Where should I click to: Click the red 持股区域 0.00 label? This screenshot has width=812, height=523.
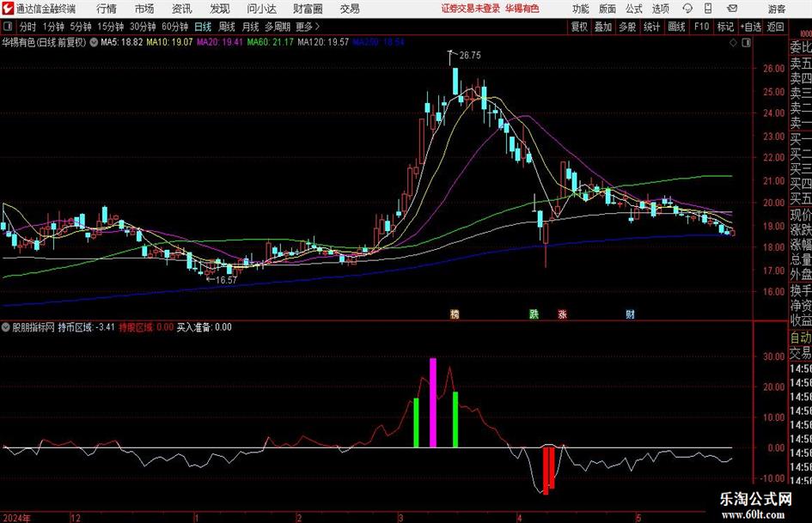[146, 327]
